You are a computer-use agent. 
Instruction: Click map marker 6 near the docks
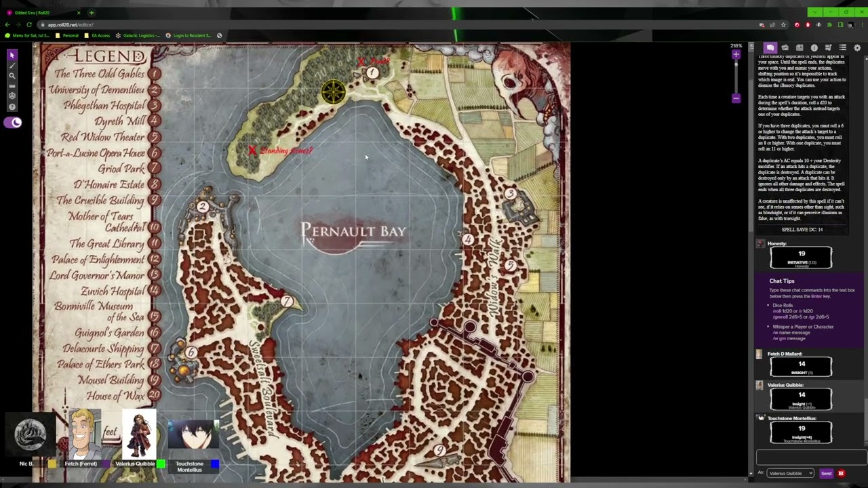click(191, 352)
